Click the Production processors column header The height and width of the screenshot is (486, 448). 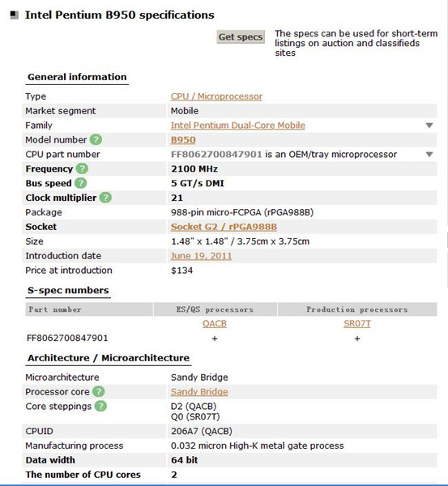click(x=357, y=309)
